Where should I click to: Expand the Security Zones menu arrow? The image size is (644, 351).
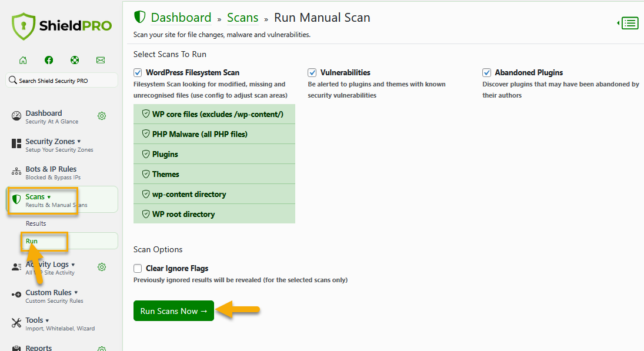click(x=79, y=142)
